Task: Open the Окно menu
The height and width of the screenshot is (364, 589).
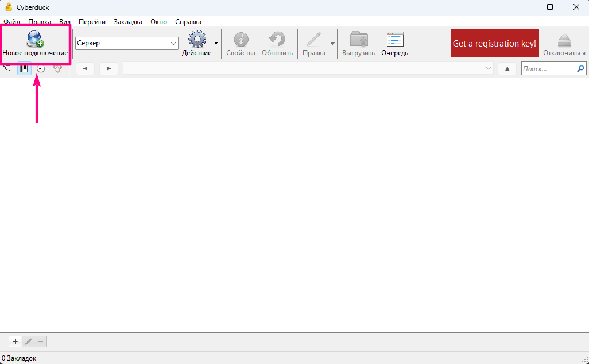Action: 158,22
